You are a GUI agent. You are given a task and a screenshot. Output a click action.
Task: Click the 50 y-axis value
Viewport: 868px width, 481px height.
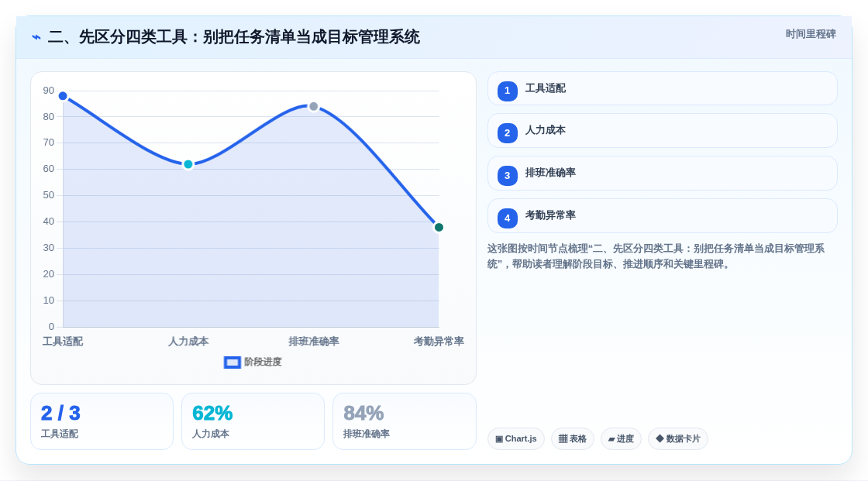[49, 195]
